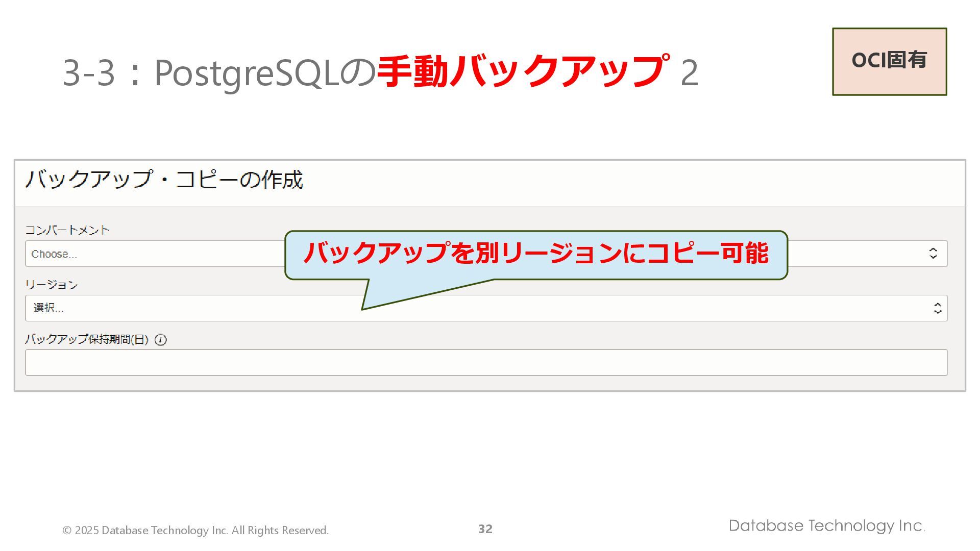Click the コンパートメント field label
The width and height of the screenshot is (980, 551).
pyautogui.click(x=67, y=230)
